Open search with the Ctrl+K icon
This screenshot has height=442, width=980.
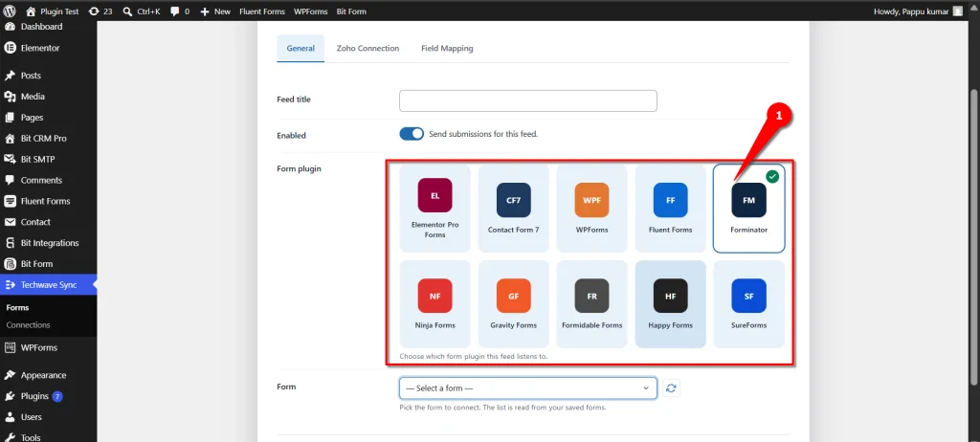142,11
